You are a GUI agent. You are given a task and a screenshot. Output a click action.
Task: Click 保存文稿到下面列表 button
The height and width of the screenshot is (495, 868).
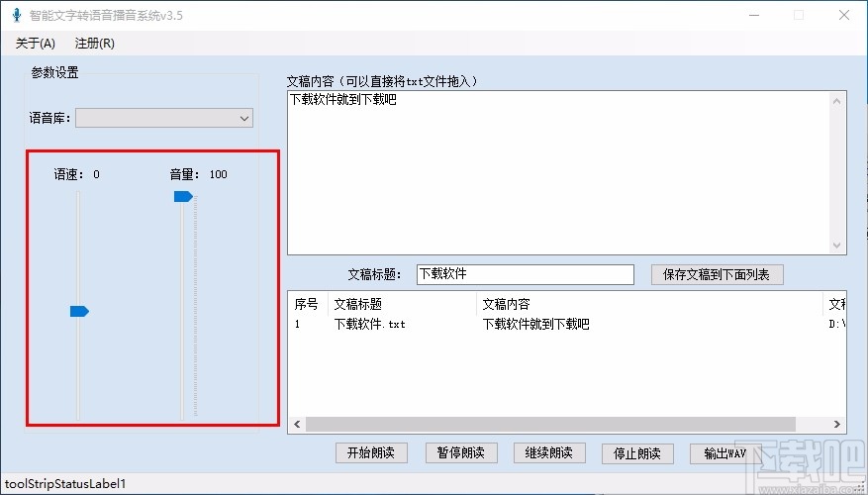pyautogui.click(x=717, y=274)
